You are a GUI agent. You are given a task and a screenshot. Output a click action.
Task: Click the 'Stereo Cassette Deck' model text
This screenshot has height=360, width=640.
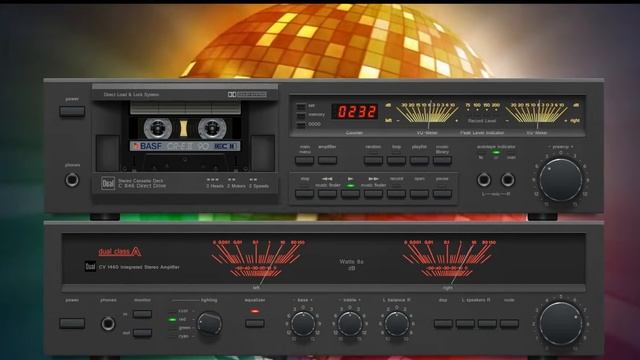pos(140,180)
